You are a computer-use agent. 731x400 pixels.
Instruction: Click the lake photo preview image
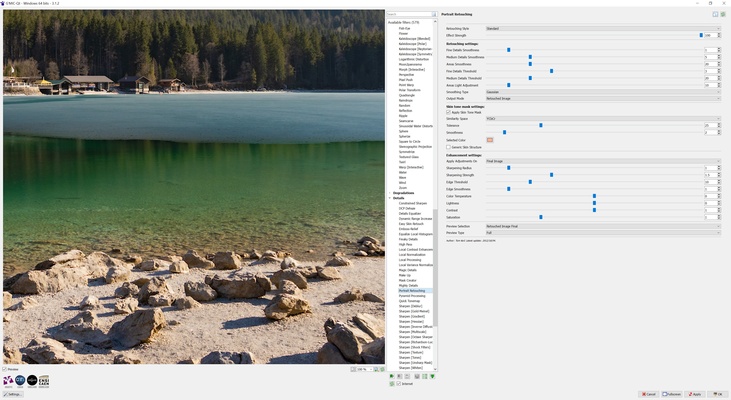pyautogui.click(x=194, y=187)
